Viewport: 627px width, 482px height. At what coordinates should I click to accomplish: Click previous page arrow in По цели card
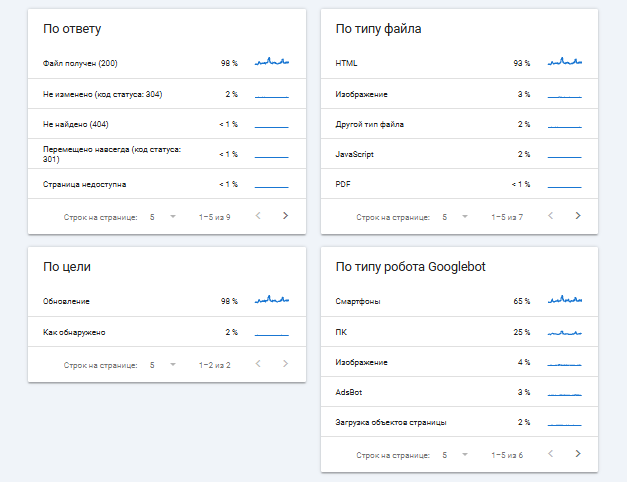click(257, 364)
